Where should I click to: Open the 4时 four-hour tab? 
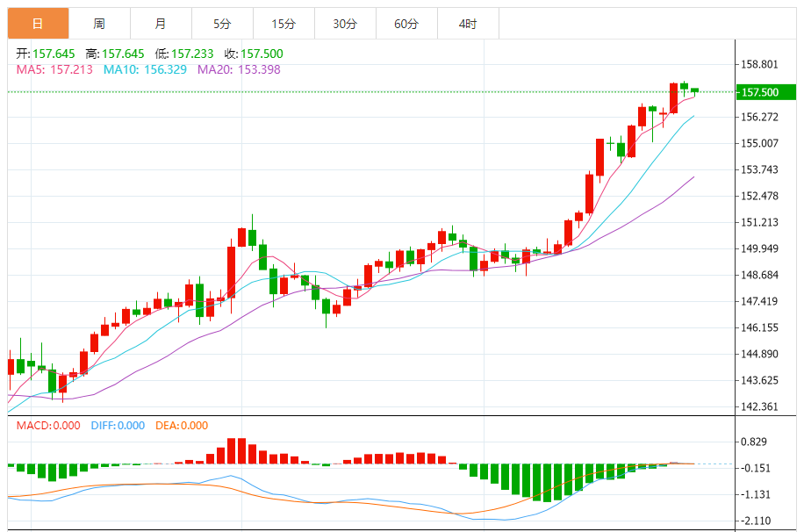click(468, 24)
